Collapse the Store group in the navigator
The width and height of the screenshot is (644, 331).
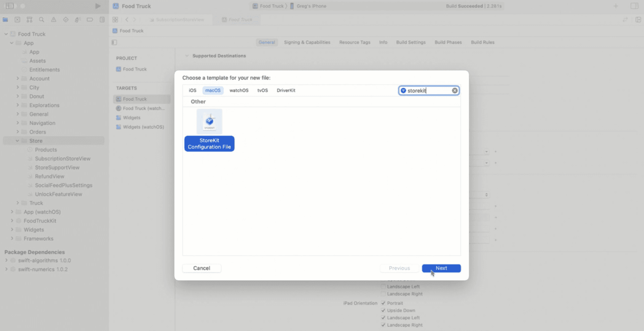point(17,141)
